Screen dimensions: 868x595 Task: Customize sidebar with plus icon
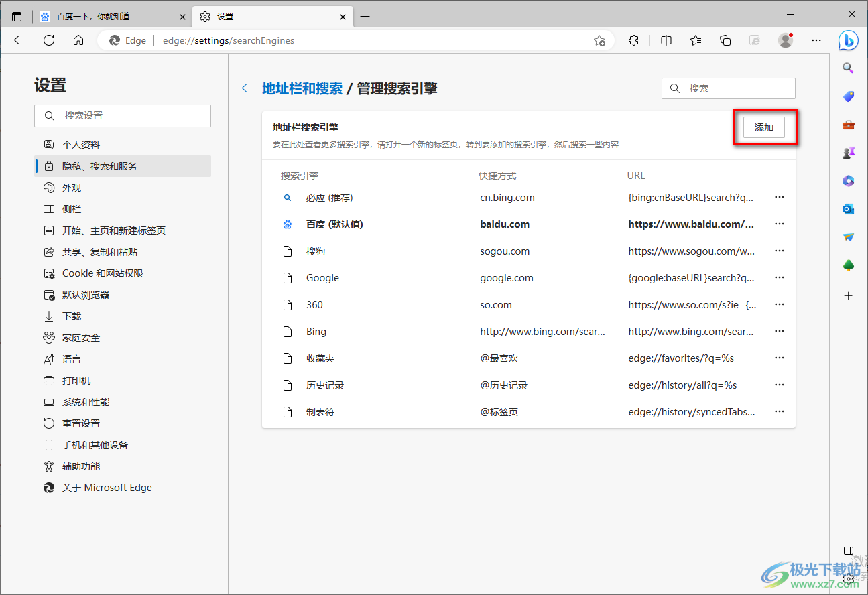[849, 295]
